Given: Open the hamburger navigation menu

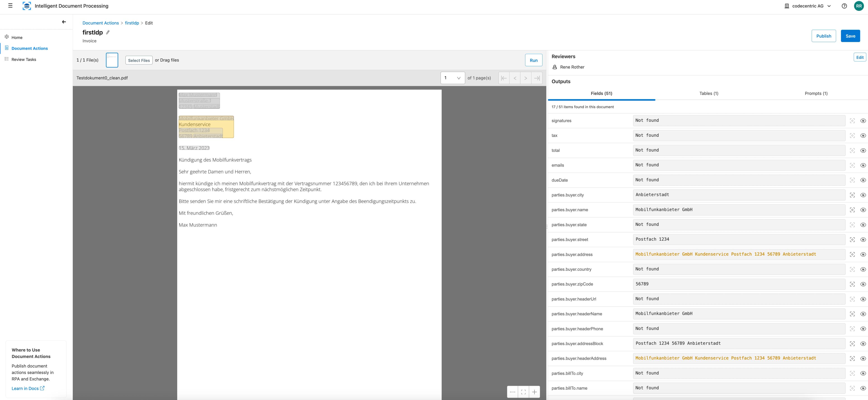Looking at the screenshot, I should 10,6.
